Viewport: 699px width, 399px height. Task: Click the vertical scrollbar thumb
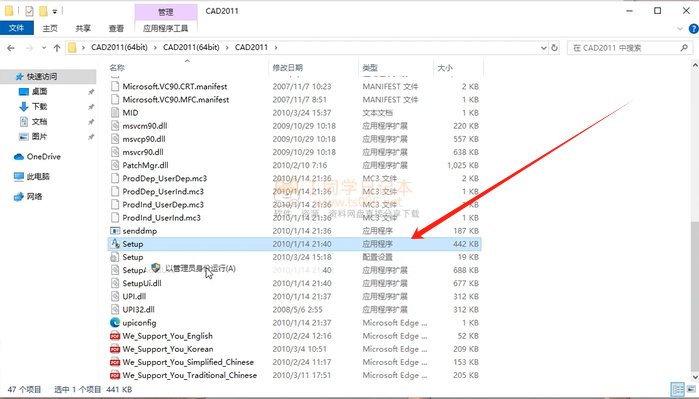tap(695, 295)
